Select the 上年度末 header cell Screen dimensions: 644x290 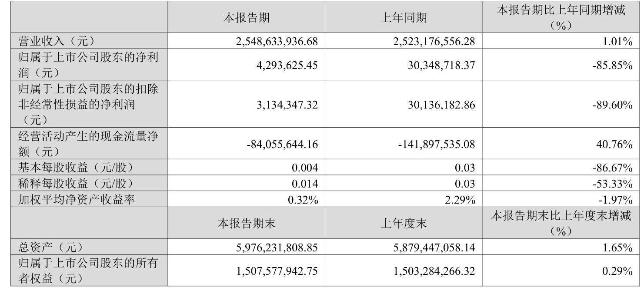(x=404, y=224)
